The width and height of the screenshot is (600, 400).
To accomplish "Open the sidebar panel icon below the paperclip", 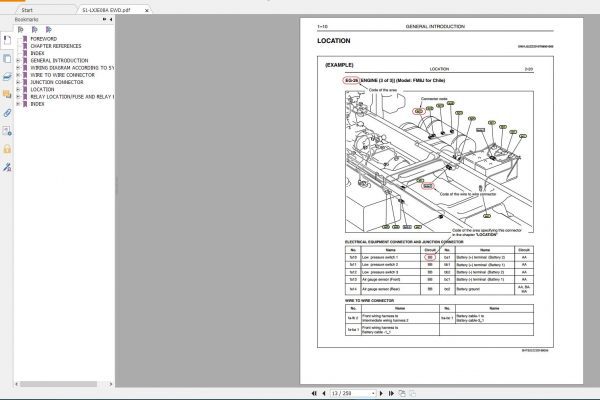I will (7, 131).
